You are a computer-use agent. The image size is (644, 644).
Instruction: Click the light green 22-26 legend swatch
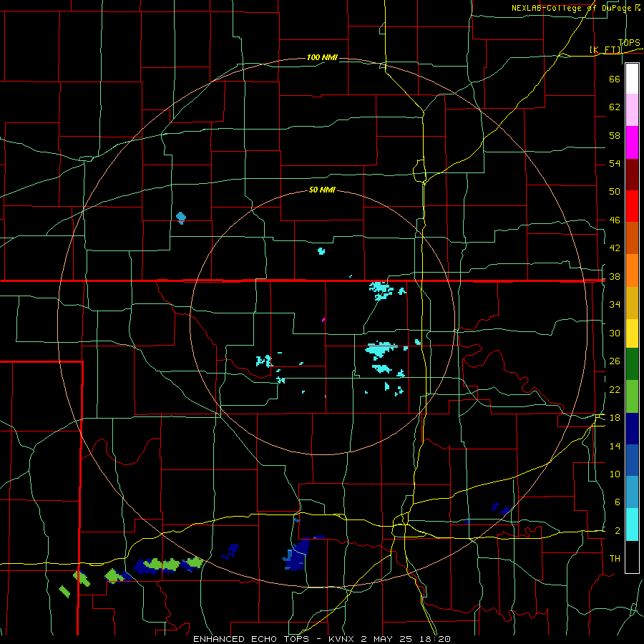click(x=632, y=396)
